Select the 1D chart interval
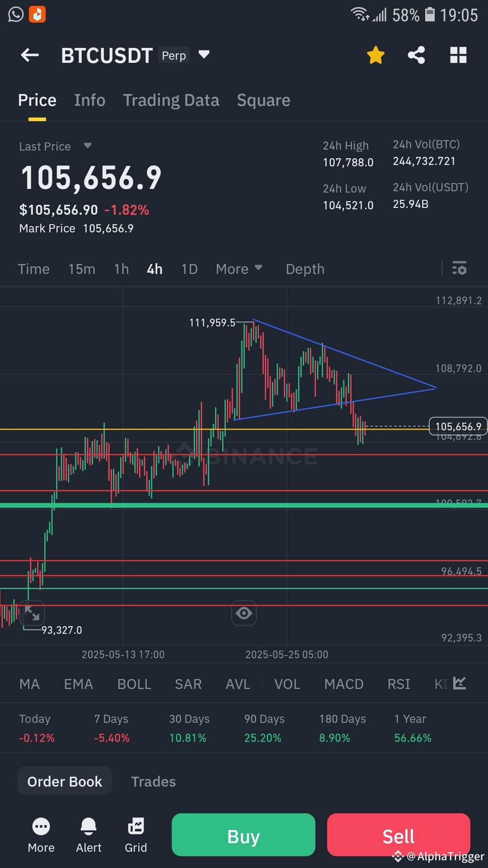 click(189, 269)
